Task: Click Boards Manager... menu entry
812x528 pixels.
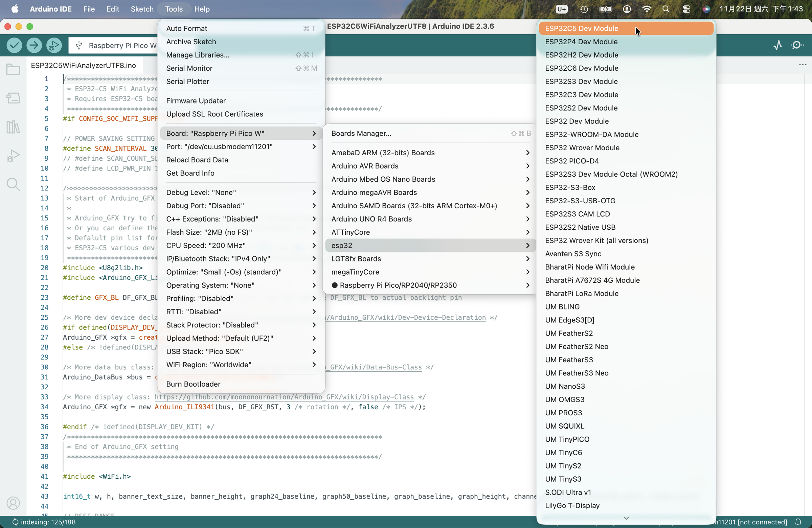Action: point(361,133)
